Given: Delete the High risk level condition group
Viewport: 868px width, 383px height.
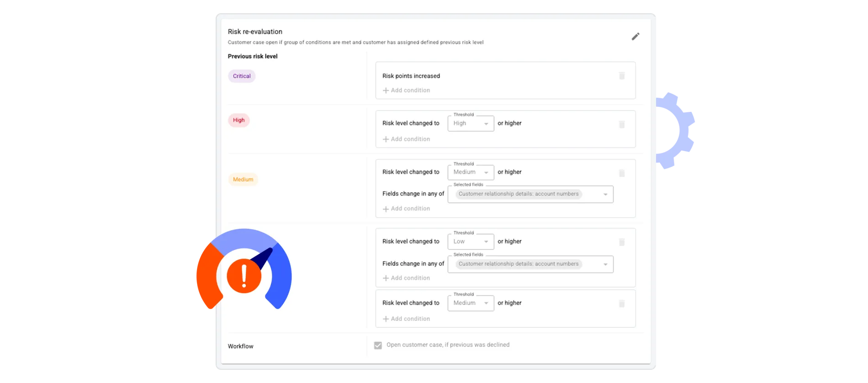Looking at the screenshot, I should (622, 124).
